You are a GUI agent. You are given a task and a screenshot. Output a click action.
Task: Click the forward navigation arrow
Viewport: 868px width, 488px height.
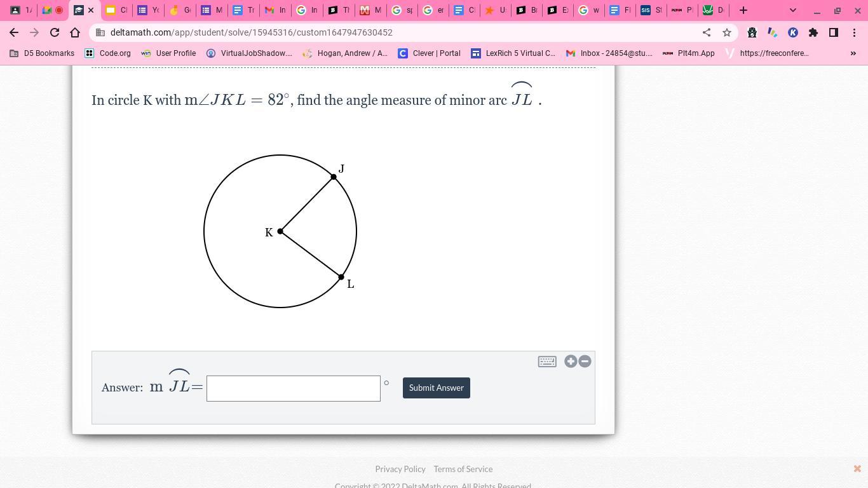click(x=34, y=32)
